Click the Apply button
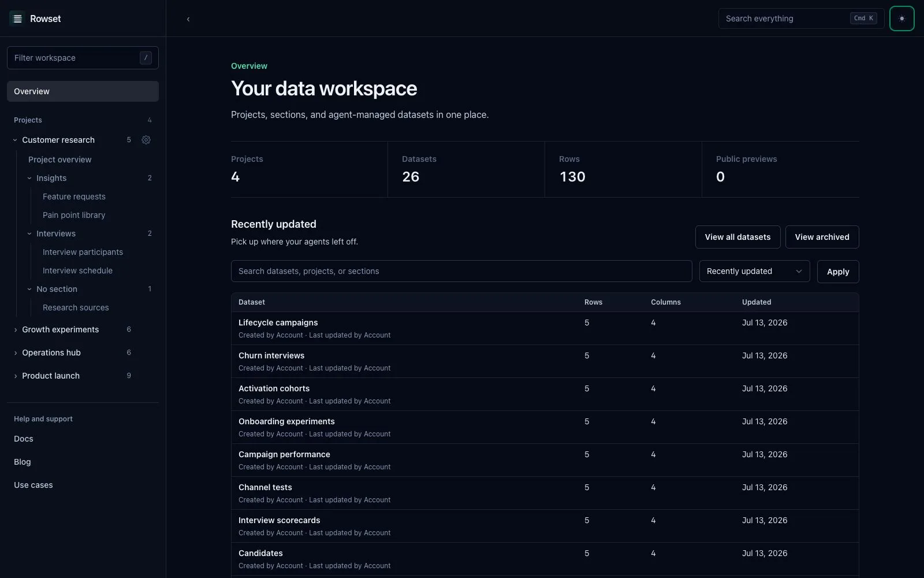 pos(838,272)
